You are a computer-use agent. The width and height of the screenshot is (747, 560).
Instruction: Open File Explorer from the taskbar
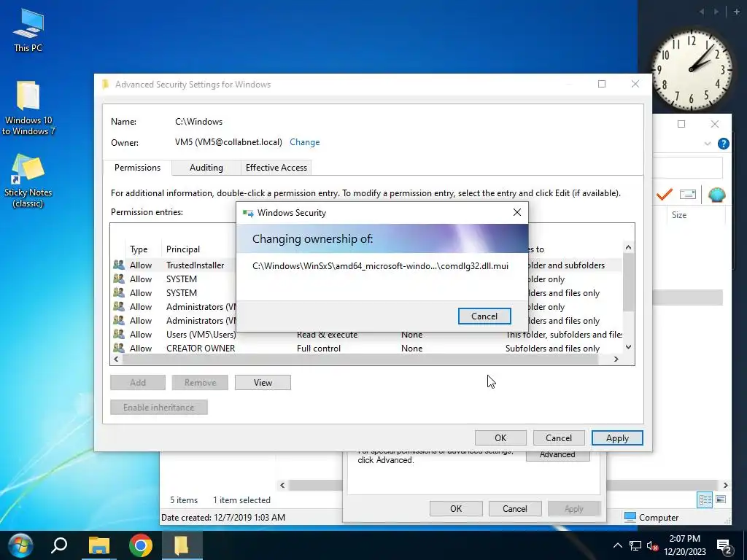[99, 545]
